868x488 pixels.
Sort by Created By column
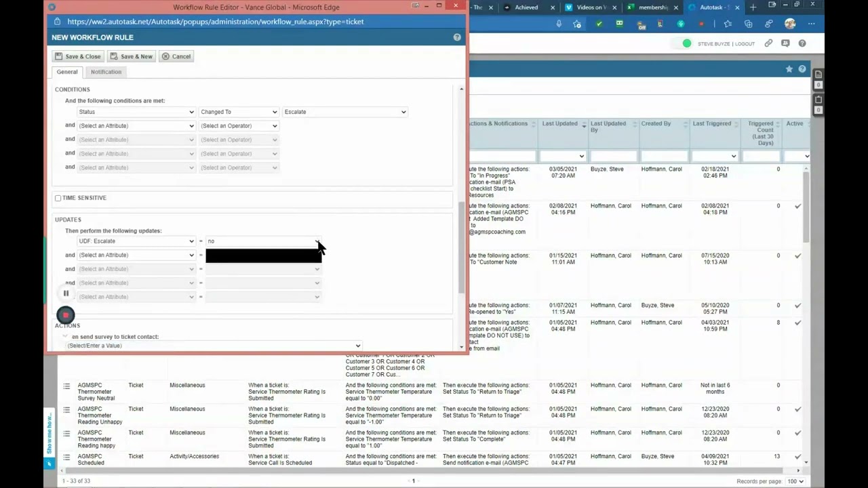coord(656,123)
